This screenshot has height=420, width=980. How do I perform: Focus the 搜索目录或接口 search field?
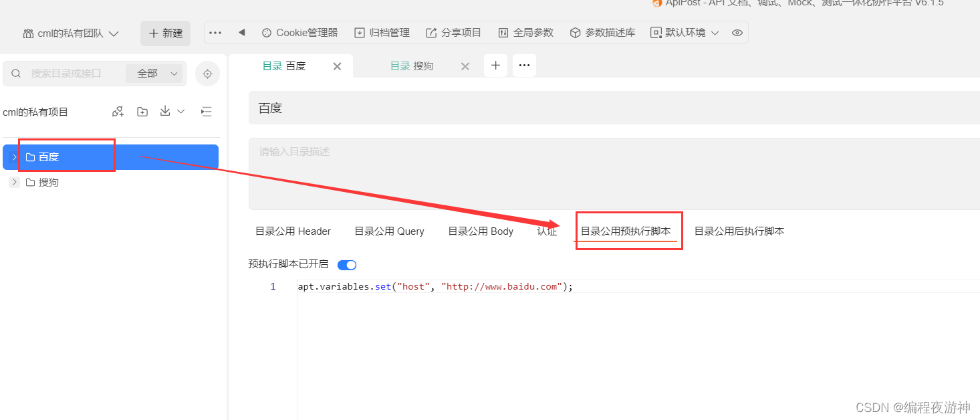click(67, 74)
